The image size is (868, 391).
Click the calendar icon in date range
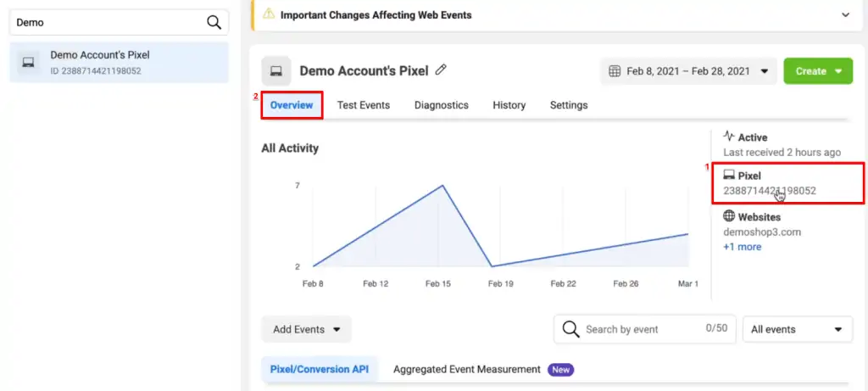coord(614,71)
